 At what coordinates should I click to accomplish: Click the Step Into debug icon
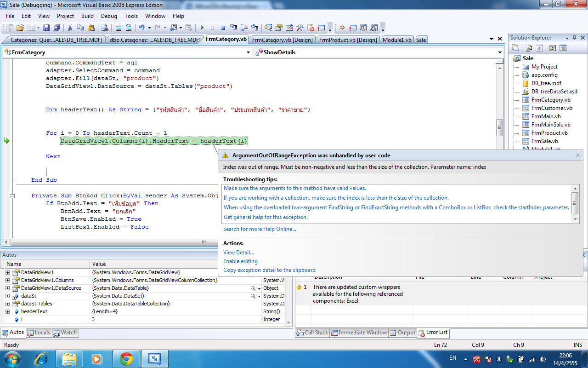(x=234, y=28)
